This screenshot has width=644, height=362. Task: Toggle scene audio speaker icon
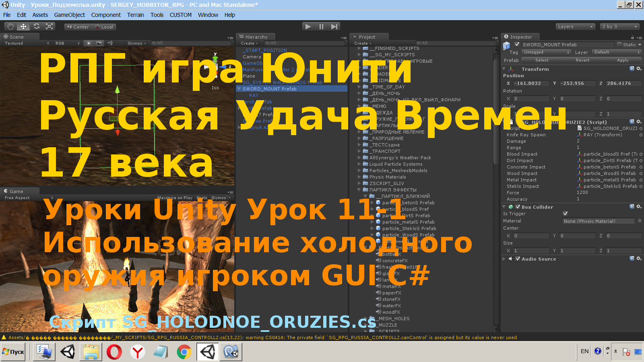(109, 43)
